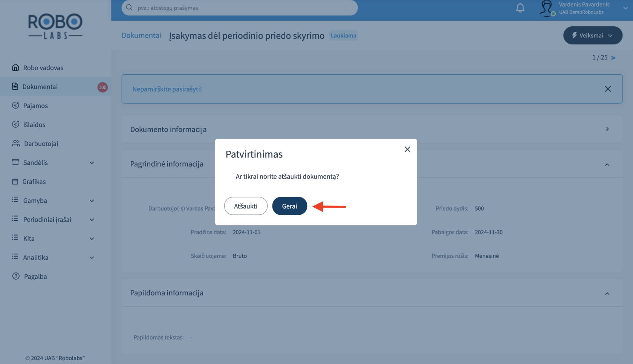Click the Robo vadovas home icon
Screen dimensions: 633x364
(15, 67)
